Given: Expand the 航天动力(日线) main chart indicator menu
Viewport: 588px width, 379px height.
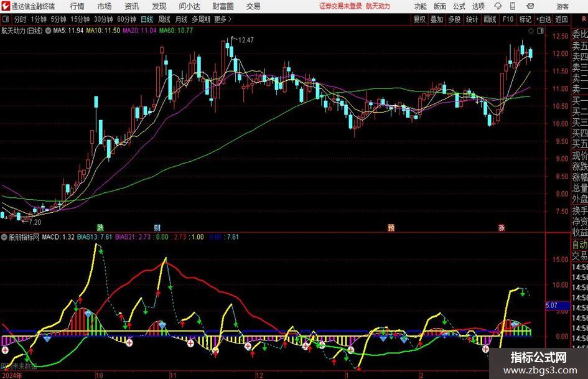Looking at the screenshot, I should pyautogui.click(x=48, y=30).
